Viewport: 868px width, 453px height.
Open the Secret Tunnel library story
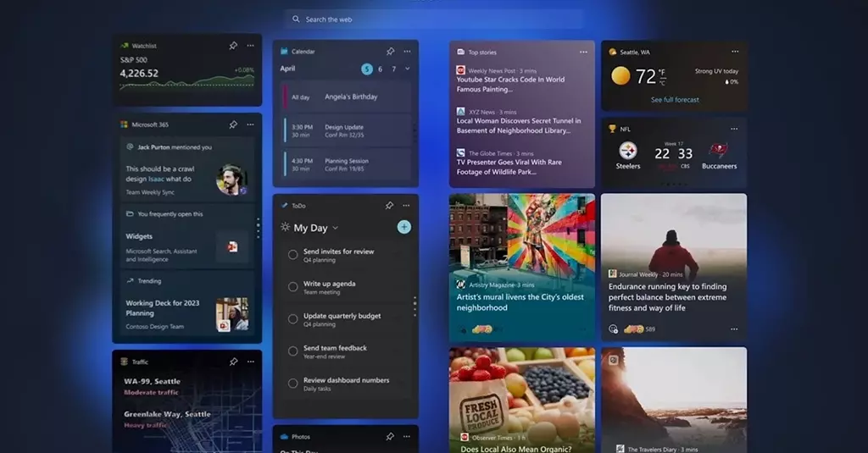click(x=519, y=125)
